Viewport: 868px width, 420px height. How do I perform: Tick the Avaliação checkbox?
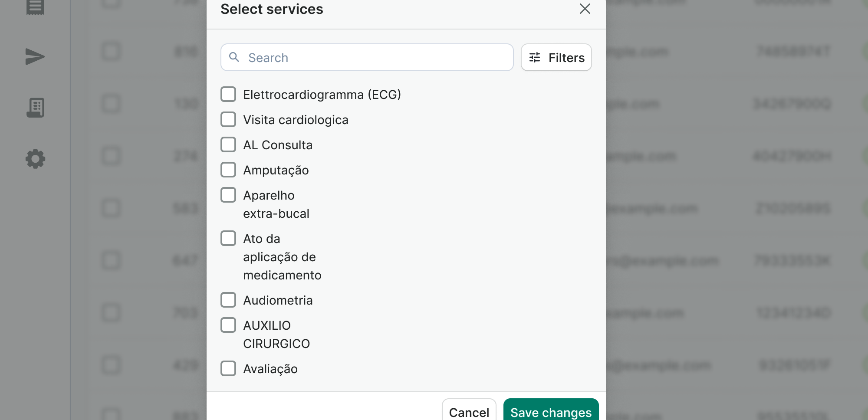pos(228,368)
